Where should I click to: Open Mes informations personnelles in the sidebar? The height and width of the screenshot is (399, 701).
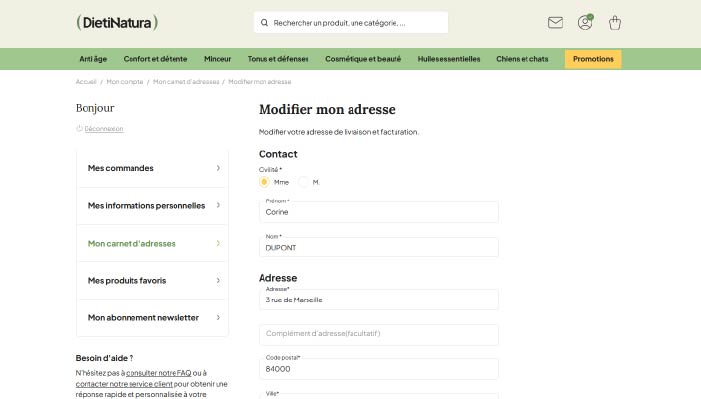pyautogui.click(x=152, y=206)
